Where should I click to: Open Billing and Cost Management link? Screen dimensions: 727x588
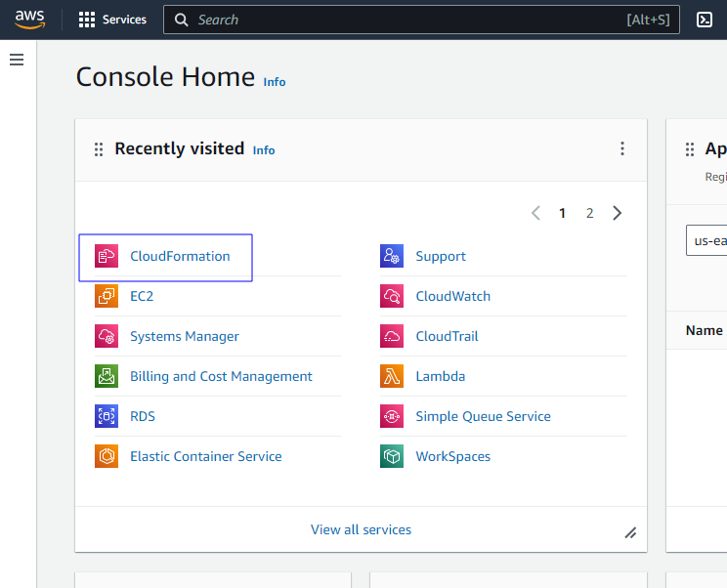click(221, 376)
